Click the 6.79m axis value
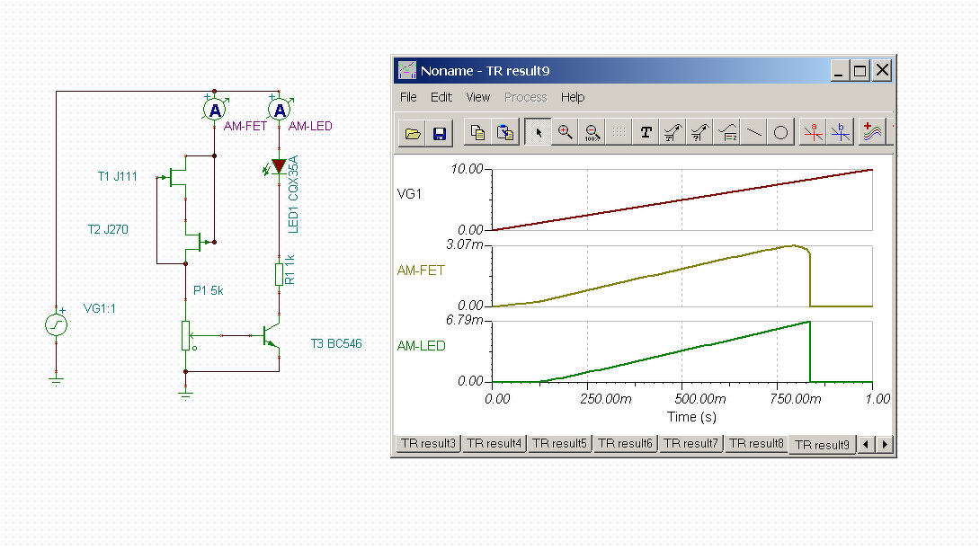Viewport: 980px width, 550px height. point(464,320)
